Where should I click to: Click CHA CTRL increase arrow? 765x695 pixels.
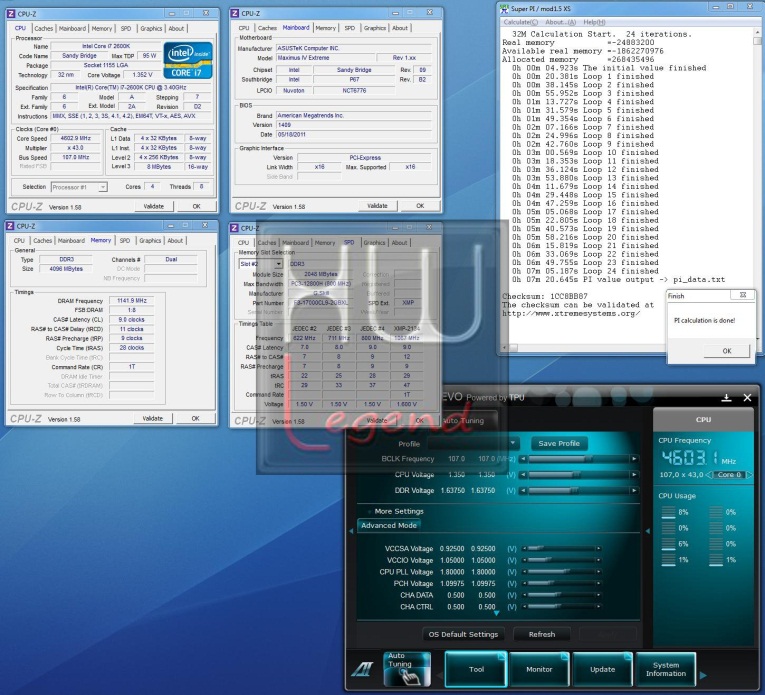598,607
